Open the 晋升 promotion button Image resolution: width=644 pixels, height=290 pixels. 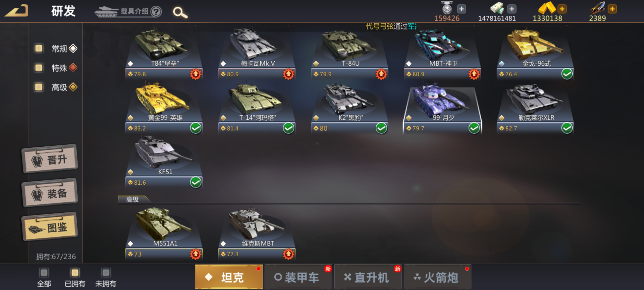[49, 159]
